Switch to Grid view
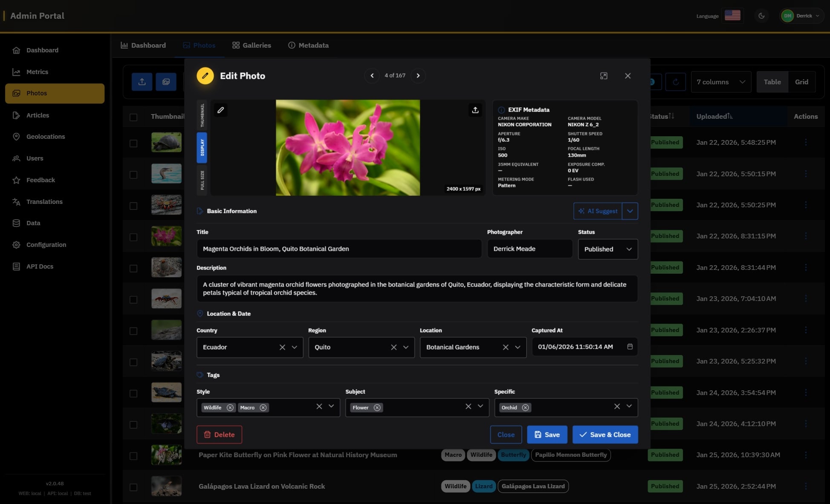Viewport: 830px width, 504px height. click(801, 82)
